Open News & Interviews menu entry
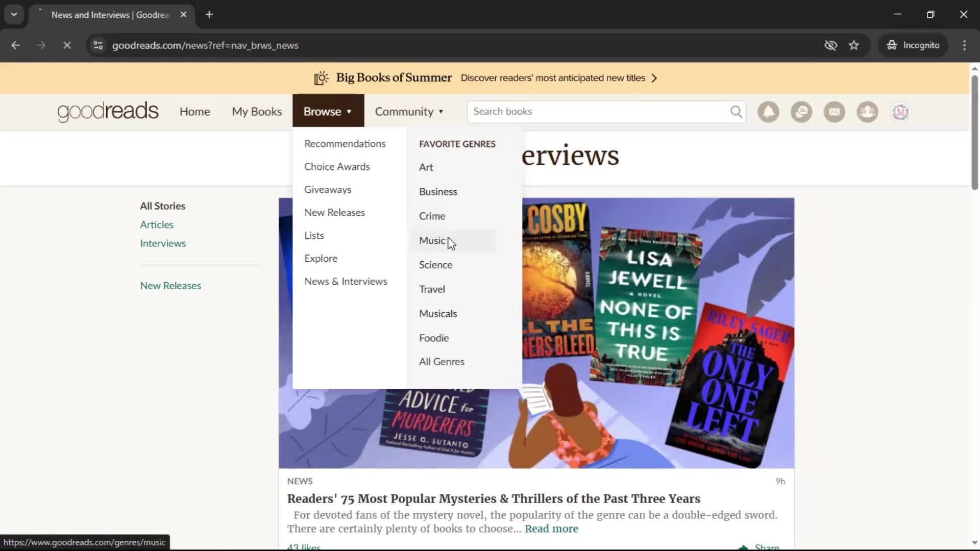Viewport: 980px width, 551px height. point(346,281)
